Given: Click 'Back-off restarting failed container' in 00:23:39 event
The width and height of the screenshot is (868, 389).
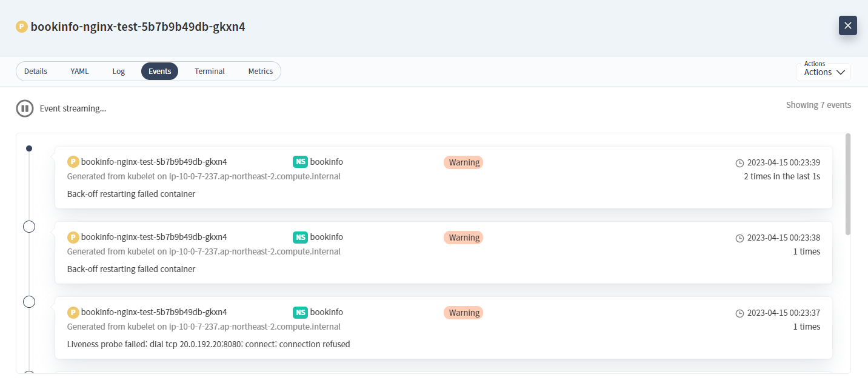Looking at the screenshot, I should pyautogui.click(x=131, y=194).
